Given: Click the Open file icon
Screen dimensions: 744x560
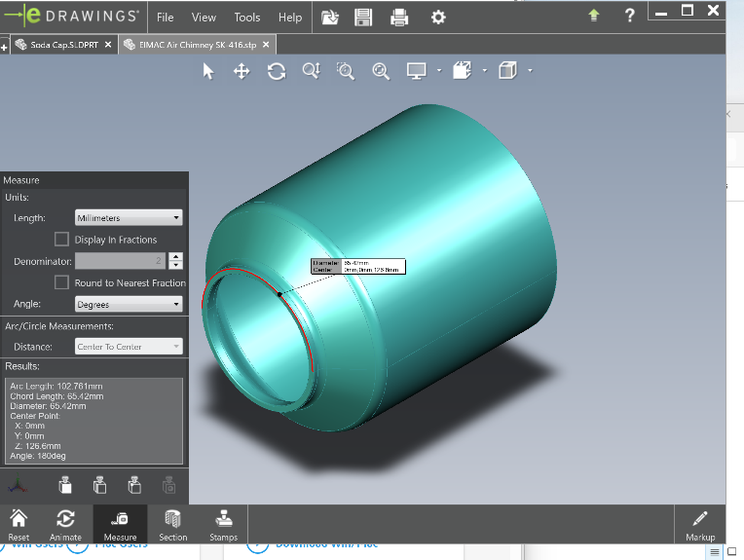Looking at the screenshot, I should coord(329,18).
